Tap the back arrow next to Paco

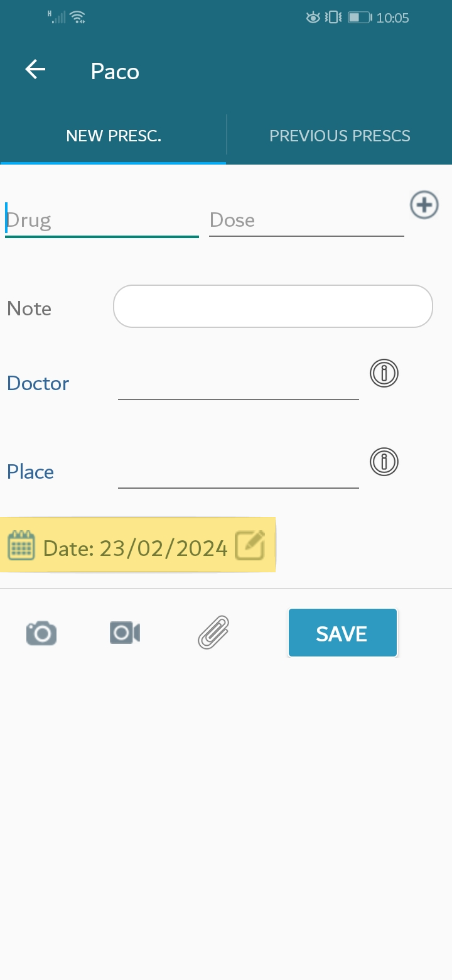[x=35, y=70]
